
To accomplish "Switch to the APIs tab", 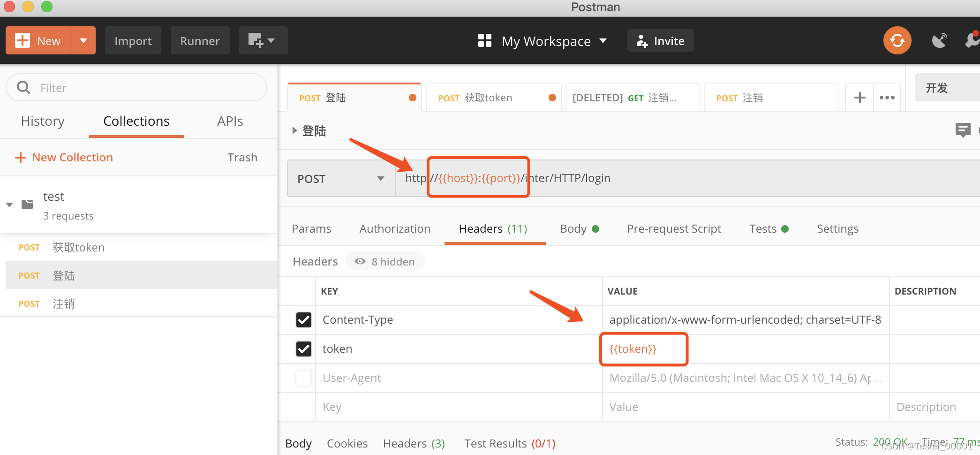I will click(x=230, y=121).
